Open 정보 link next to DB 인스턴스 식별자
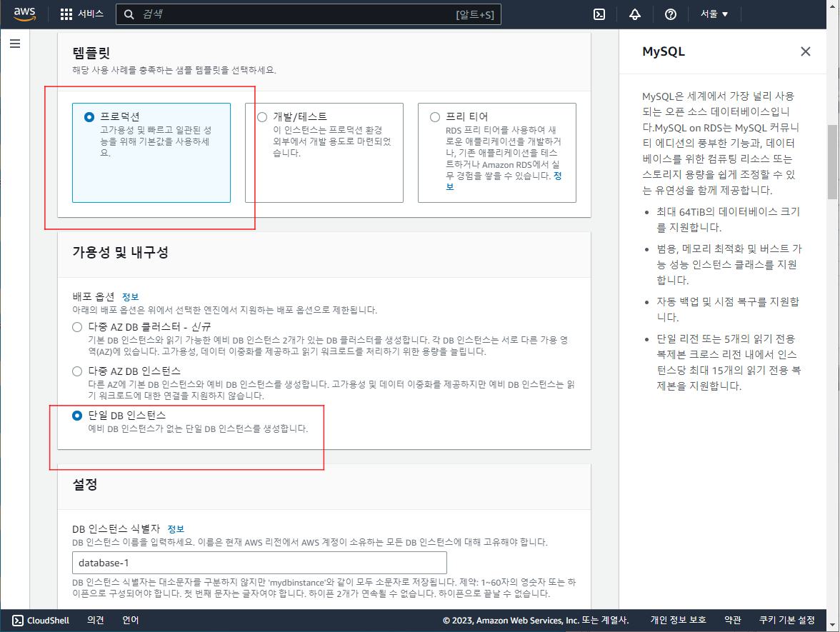840x632 pixels. (176, 529)
